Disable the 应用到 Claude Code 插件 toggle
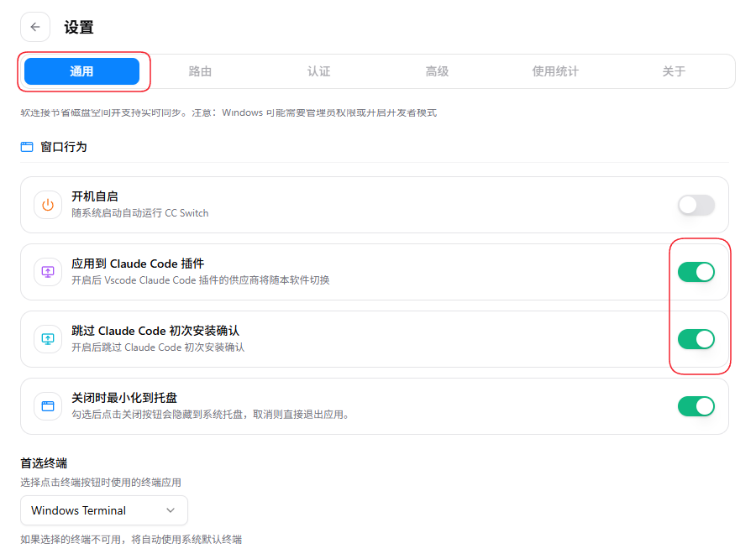Image resolution: width=756 pixels, height=559 pixels. point(696,272)
